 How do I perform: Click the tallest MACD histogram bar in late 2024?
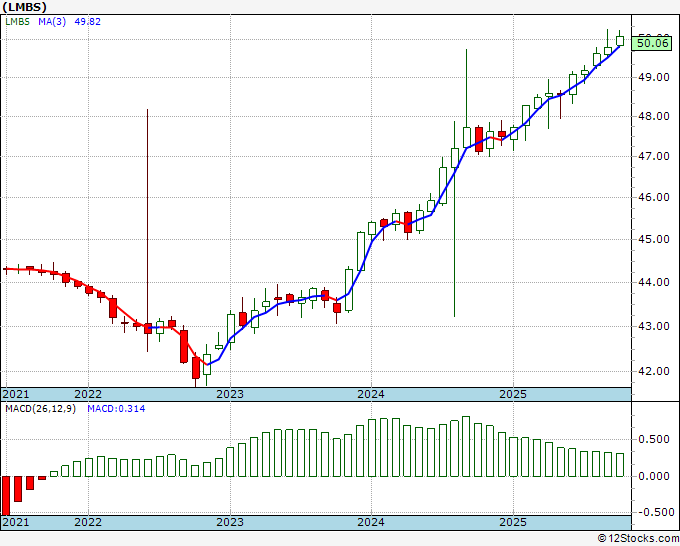pyautogui.click(x=466, y=447)
